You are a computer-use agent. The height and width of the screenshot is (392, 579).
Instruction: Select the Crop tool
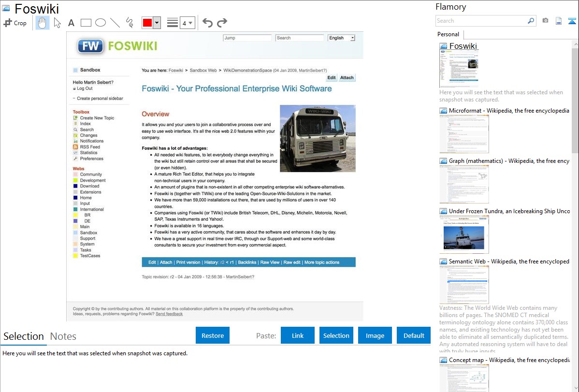(15, 23)
